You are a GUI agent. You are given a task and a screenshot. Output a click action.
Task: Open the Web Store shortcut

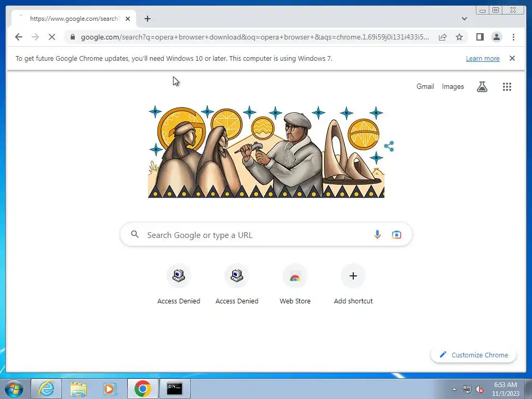coord(295,284)
